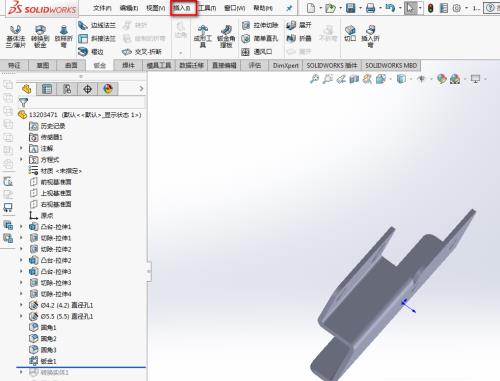Expand the 凸台-拉伸1 feature in tree

click(21, 227)
